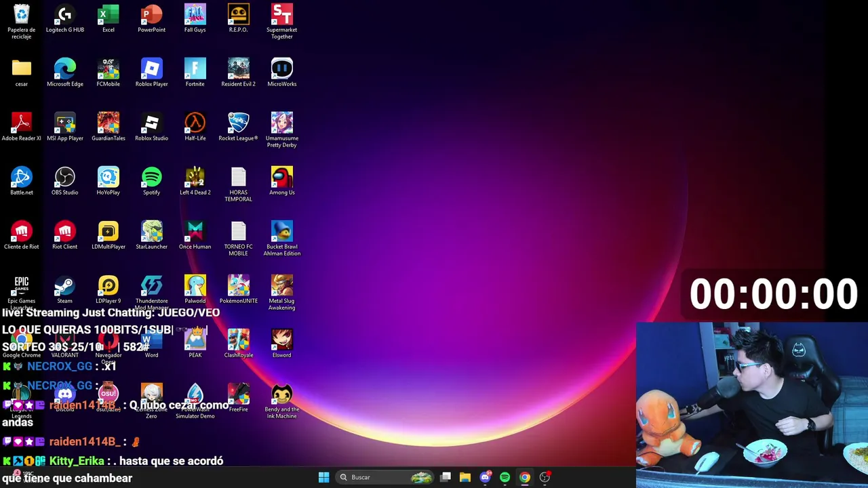The height and width of the screenshot is (488, 868).
Task: Select the Battle.net desktop icon
Action: [22, 182]
